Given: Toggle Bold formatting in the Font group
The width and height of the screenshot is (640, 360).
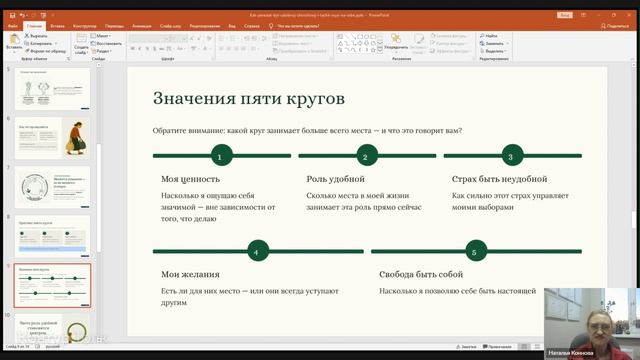Looking at the screenshot, I should [133, 49].
